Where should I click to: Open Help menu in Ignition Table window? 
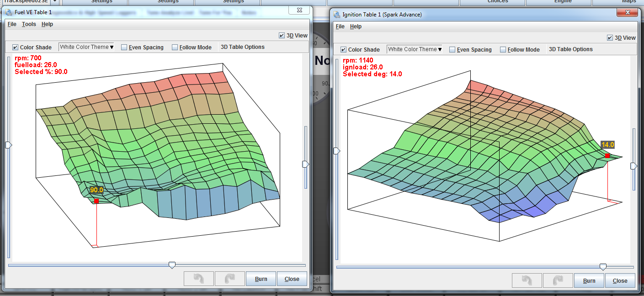click(356, 26)
